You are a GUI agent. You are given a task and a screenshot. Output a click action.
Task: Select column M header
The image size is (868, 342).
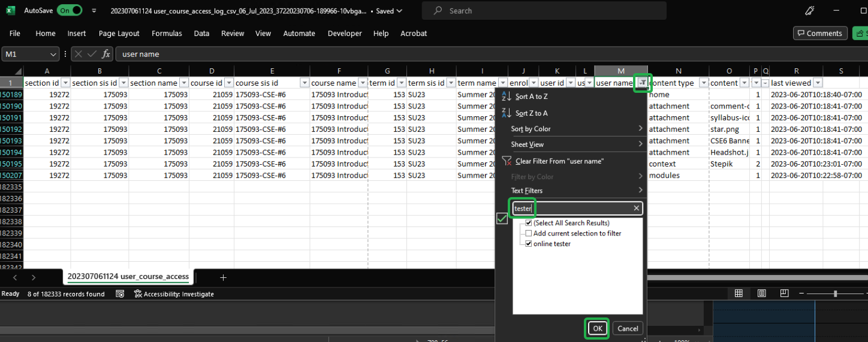621,71
